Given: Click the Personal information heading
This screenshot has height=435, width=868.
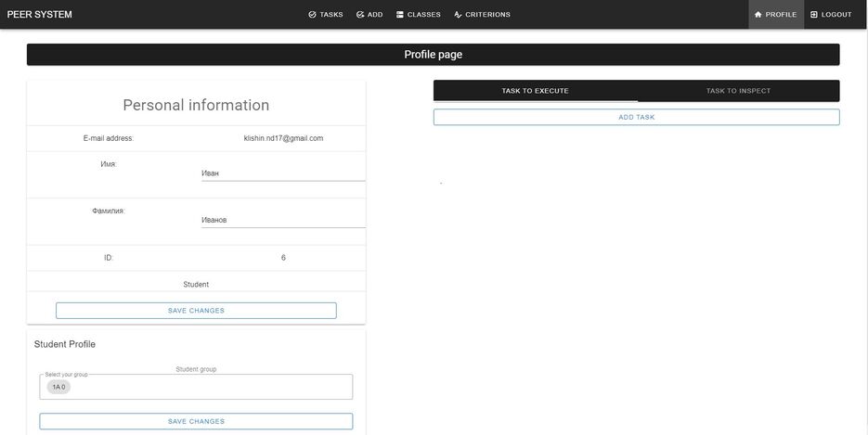Looking at the screenshot, I should [x=196, y=106].
